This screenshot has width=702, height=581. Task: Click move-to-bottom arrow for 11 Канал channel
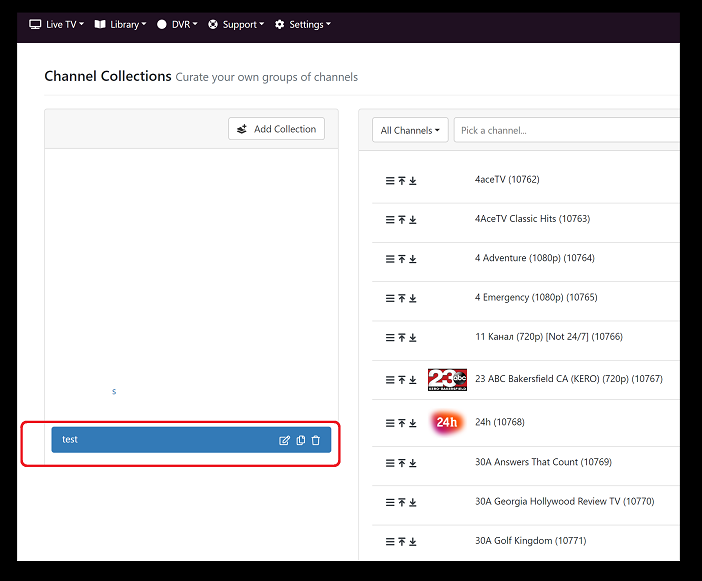[x=413, y=338]
